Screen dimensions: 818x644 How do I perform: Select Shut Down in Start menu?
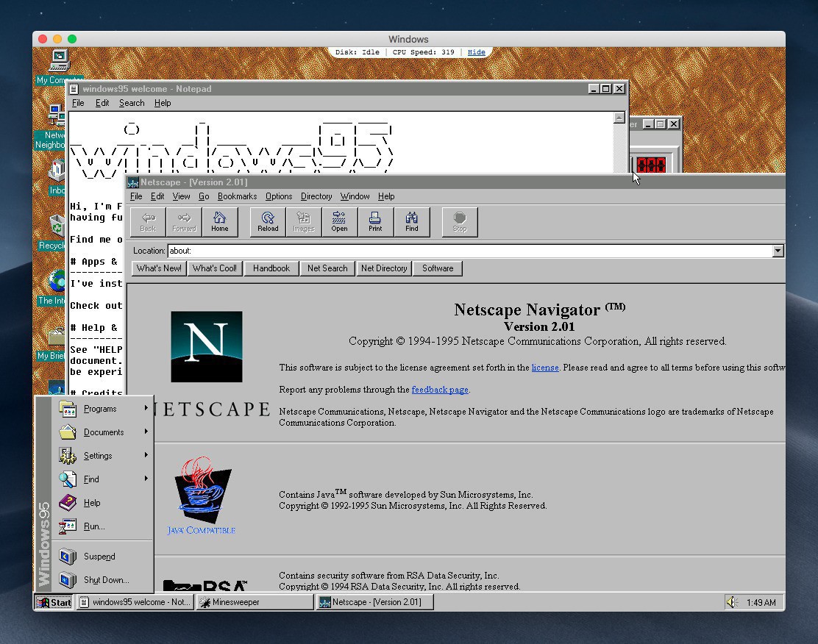(105, 580)
